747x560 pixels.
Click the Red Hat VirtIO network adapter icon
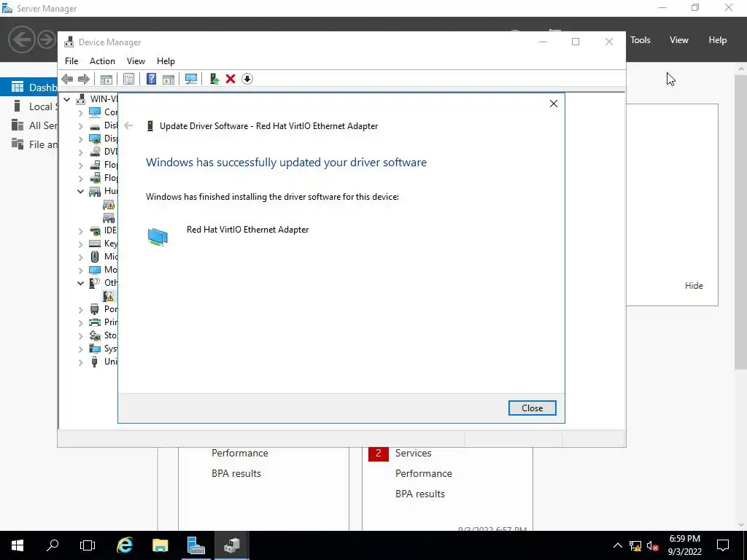[x=158, y=237]
